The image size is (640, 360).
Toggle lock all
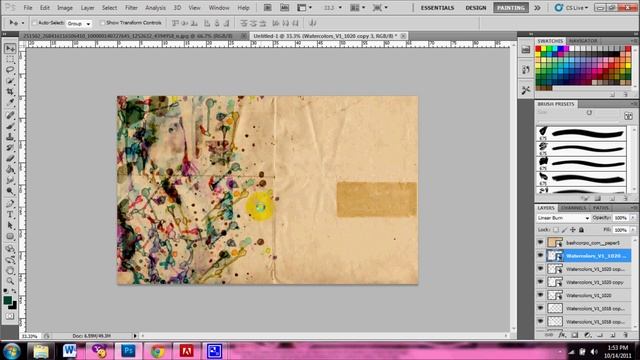582,230
